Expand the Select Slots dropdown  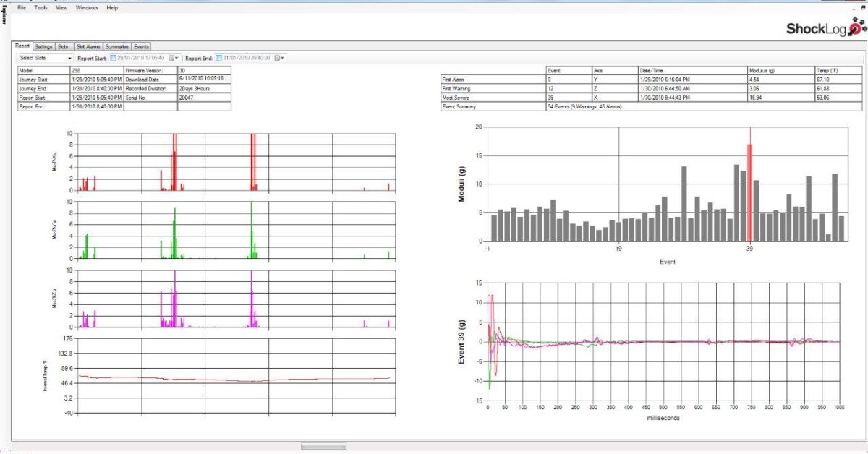(69, 58)
